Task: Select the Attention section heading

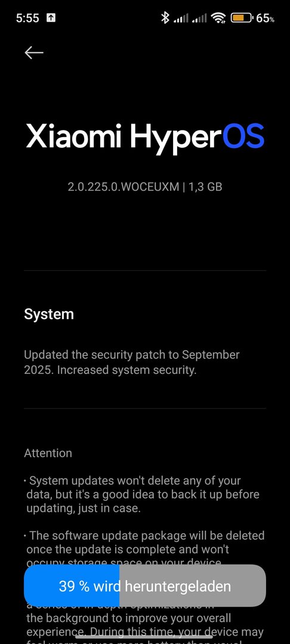Action: click(x=48, y=453)
